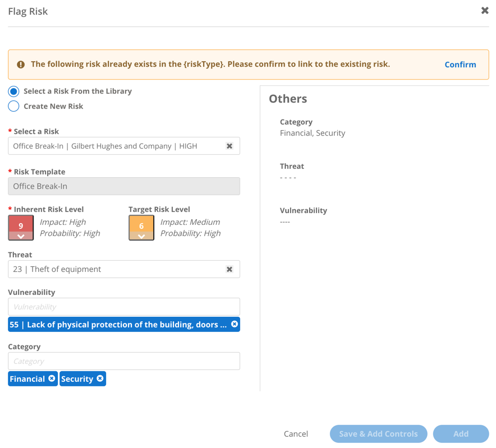Click inside the Category input field
This screenshot has height=448, width=496.
click(112, 361)
